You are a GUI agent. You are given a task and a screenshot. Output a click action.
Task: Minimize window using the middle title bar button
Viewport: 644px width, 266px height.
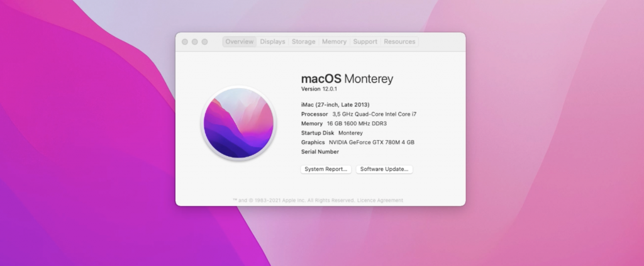tap(195, 42)
